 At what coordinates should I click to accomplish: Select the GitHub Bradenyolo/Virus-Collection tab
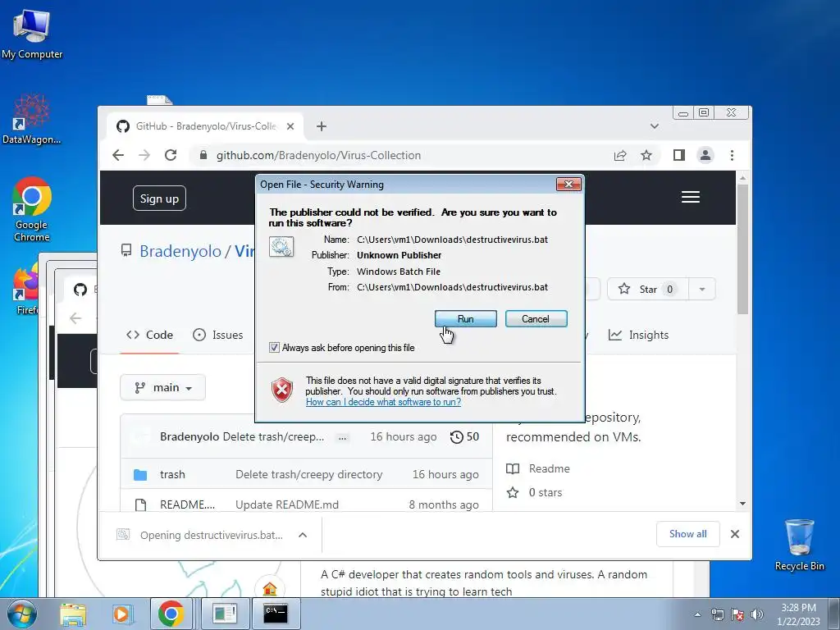pyautogui.click(x=205, y=126)
